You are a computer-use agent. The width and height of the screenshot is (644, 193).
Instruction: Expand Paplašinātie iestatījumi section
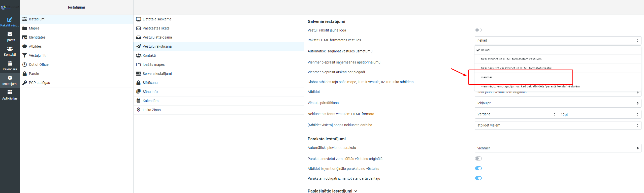[x=332, y=191]
